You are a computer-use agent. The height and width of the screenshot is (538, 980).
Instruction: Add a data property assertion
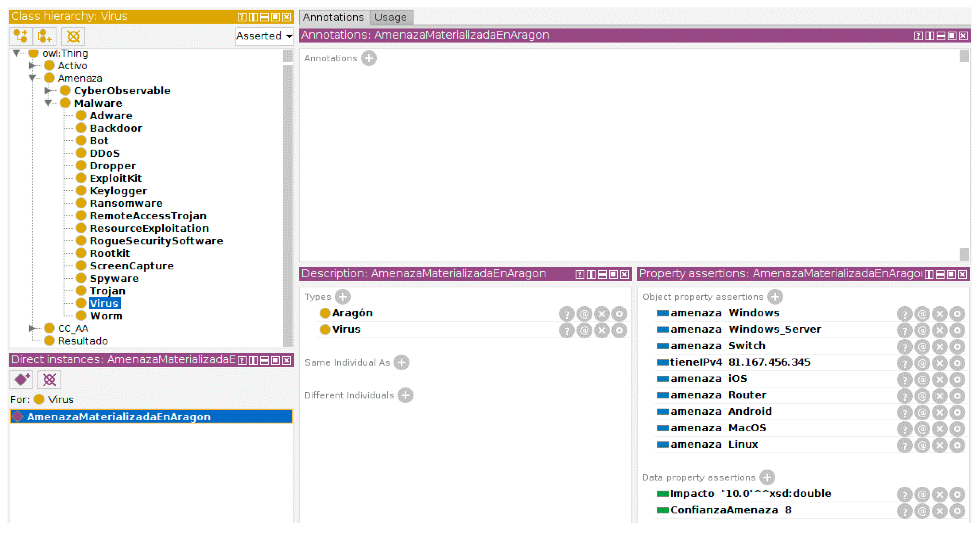click(767, 478)
